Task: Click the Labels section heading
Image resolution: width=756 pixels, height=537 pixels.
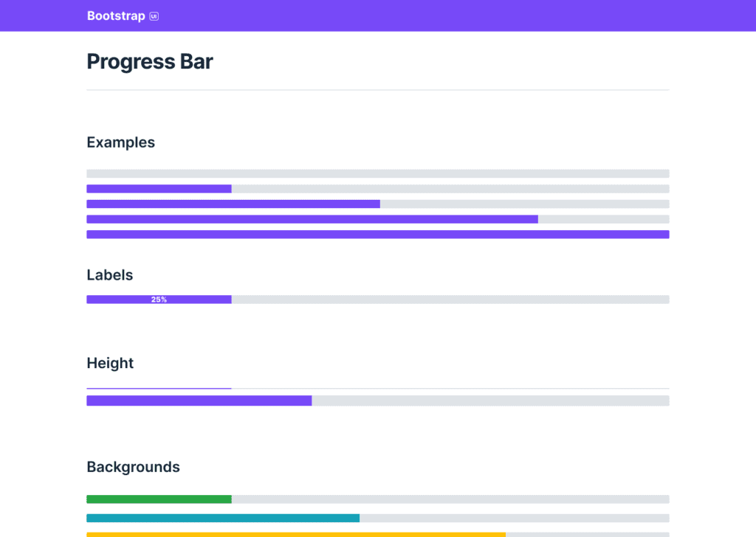Action: (110, 275)
